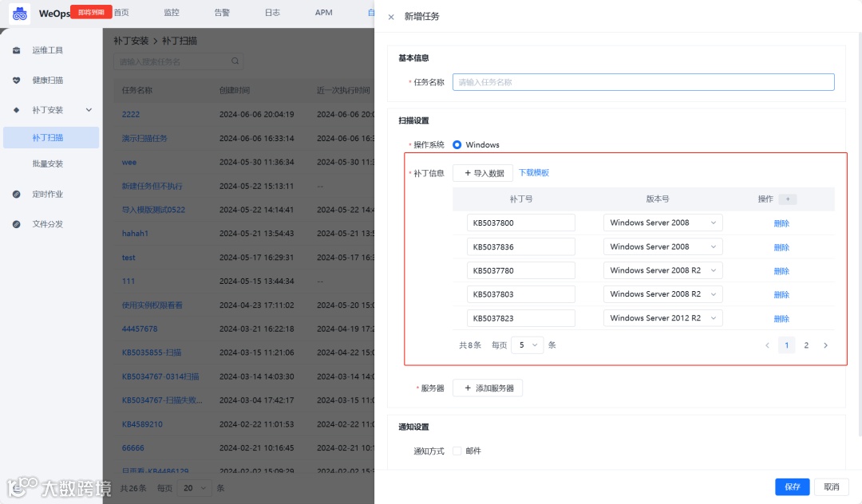
Task: Open background page size dropdown showing 20
Action: 195,488
